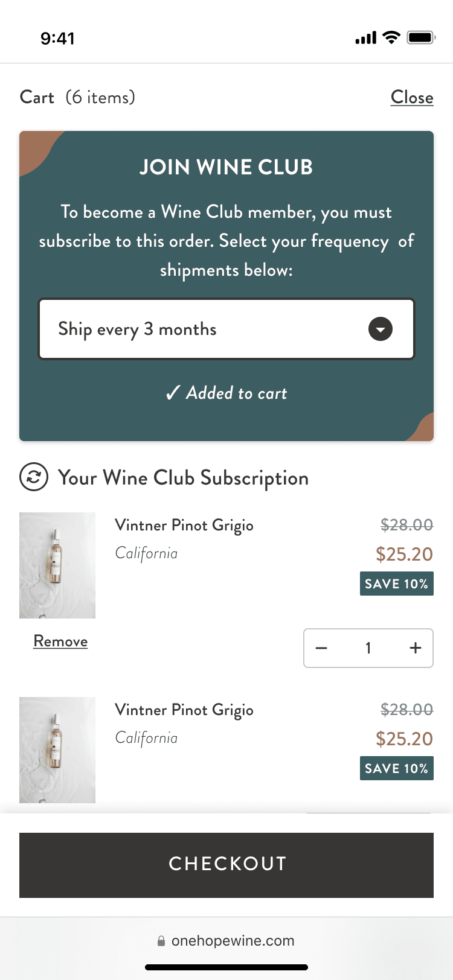
Task: Click the quantity number field
Action: coord(368,648)
